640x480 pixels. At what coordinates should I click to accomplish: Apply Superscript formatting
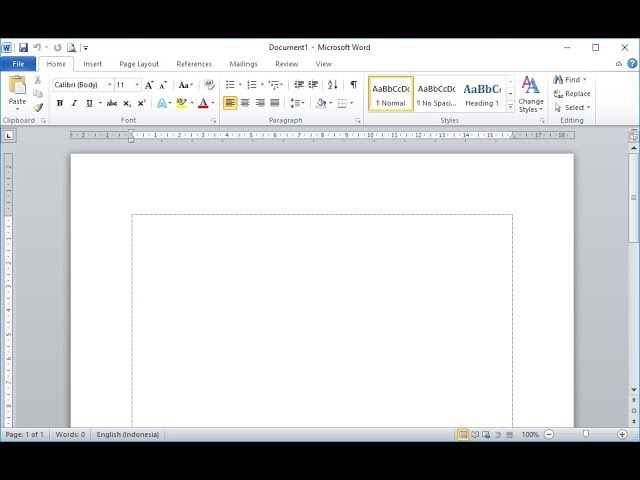point(141,103)
